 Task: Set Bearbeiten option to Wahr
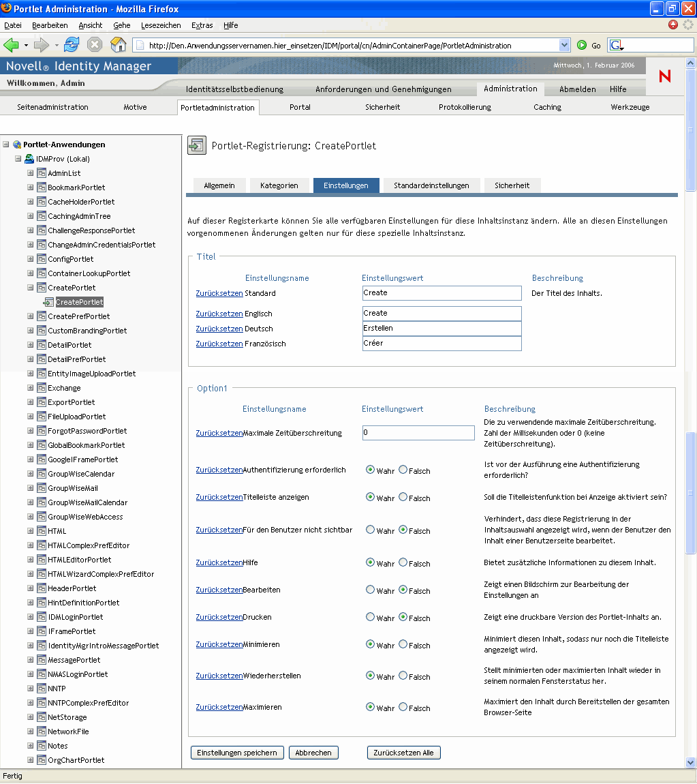[x=370, y=590]
